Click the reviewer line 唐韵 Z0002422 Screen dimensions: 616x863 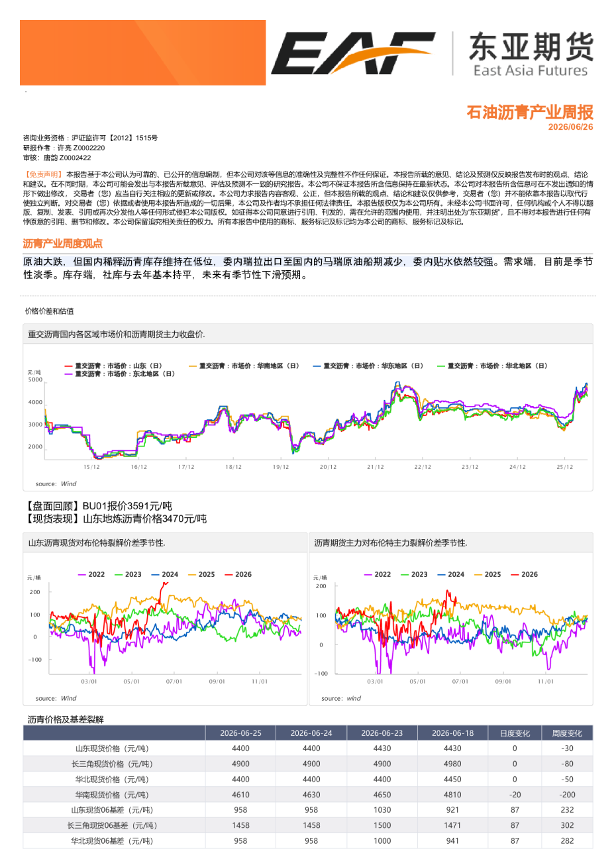click(x=67, y=158)
